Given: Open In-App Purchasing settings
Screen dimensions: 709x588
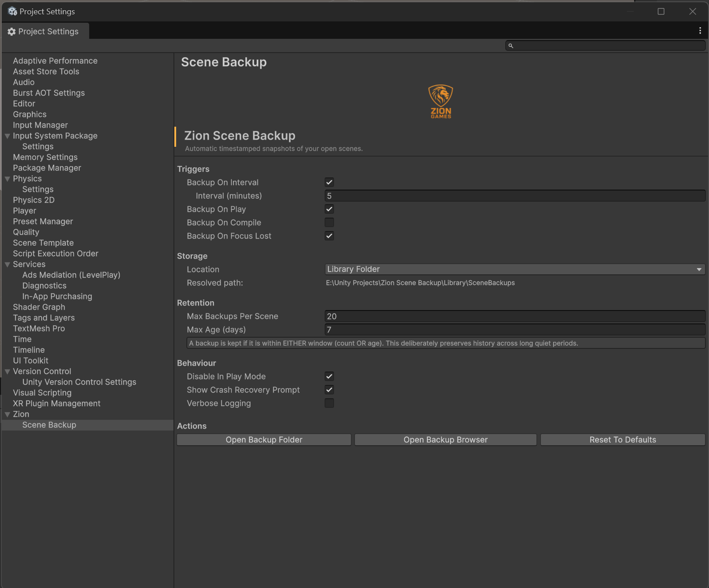Looking at the screenshot, I should pyautogui.click(x=57, y=296).
